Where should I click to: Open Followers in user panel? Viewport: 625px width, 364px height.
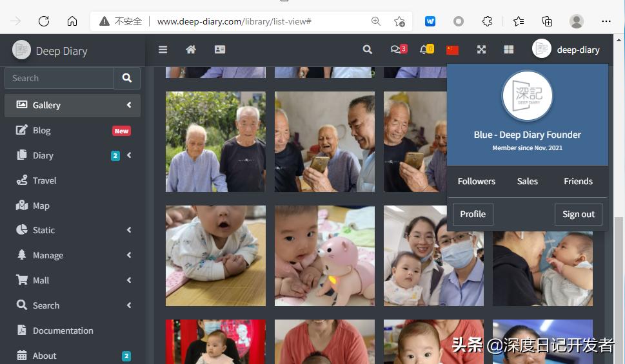click(476, 181)
